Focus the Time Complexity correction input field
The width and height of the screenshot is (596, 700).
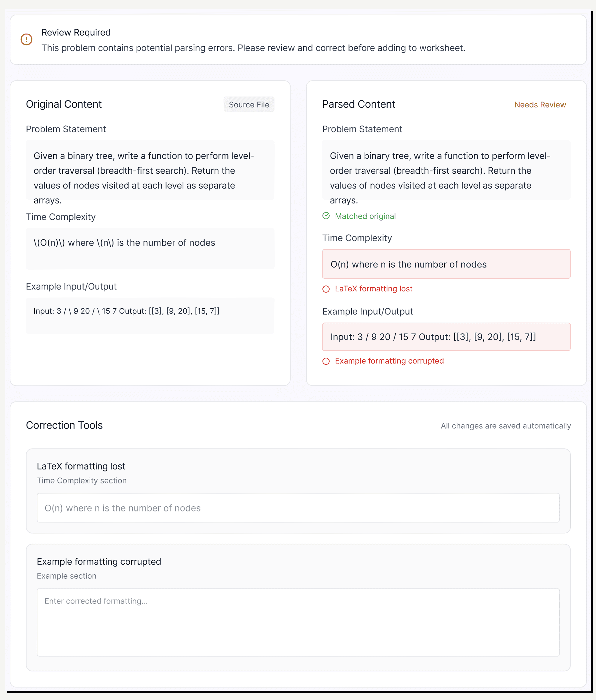pyautogui.click(x=298, y=508)
